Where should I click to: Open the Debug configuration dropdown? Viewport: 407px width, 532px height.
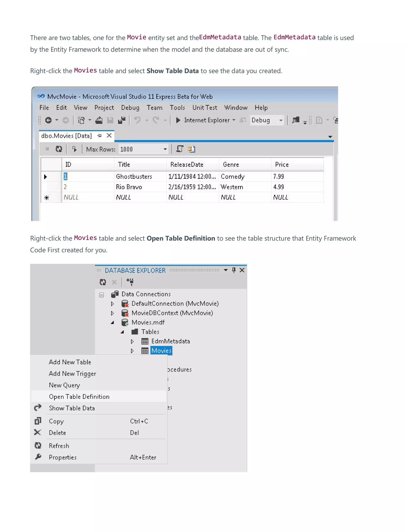coord(281,120)
